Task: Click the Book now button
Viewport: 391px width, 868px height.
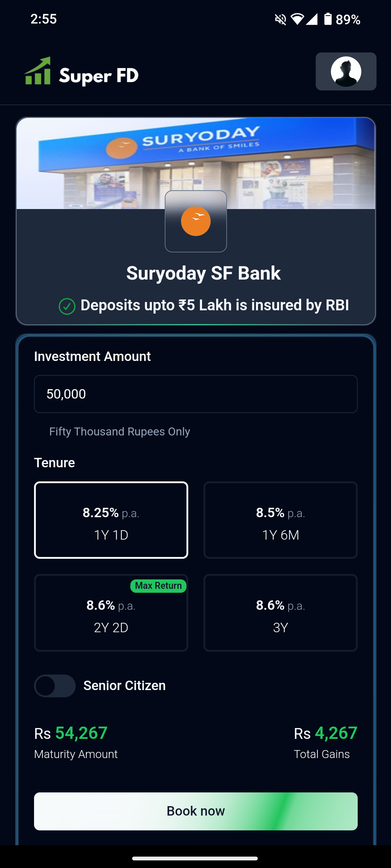Action: coord(196,811)
